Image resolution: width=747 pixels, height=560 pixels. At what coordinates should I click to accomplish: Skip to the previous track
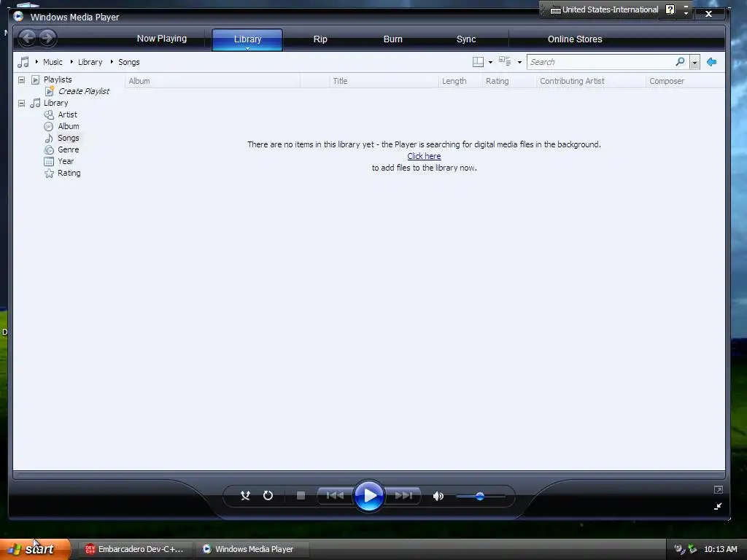coord(335,496)
